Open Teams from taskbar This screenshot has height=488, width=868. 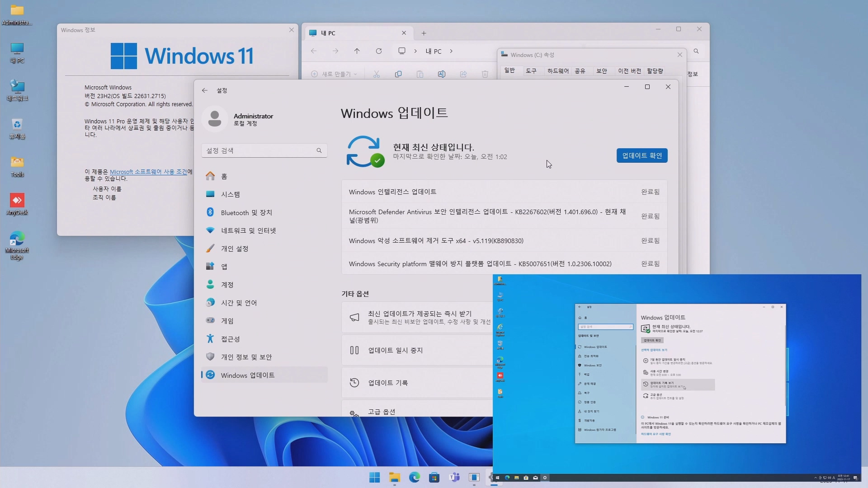[x=454, y=478]
